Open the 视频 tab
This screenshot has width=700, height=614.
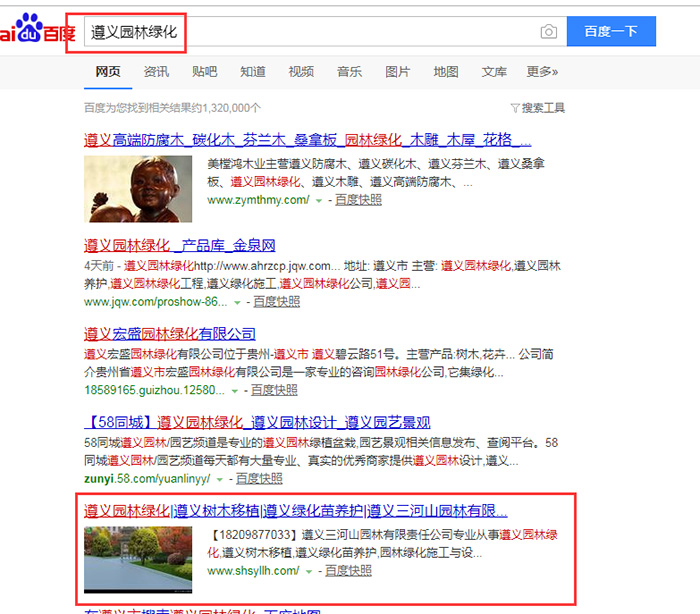[301, 72]
